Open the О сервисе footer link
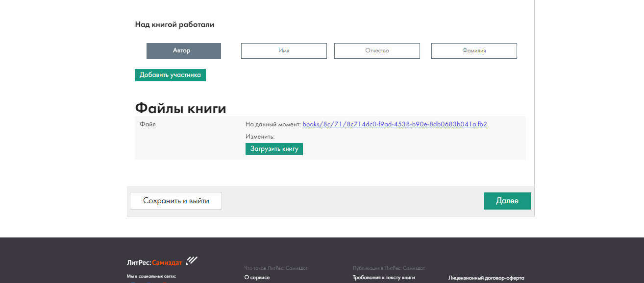Screen dimensions: 644x283 [x=257, y=278]
